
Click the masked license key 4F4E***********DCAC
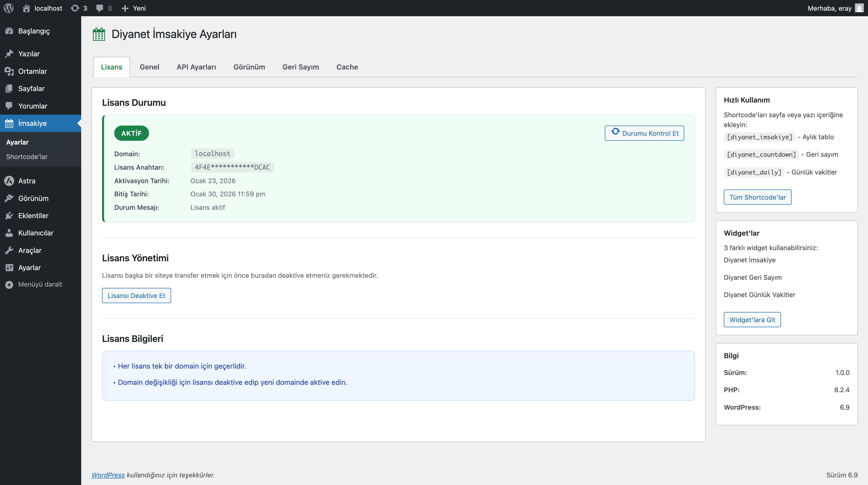(232, 167)
